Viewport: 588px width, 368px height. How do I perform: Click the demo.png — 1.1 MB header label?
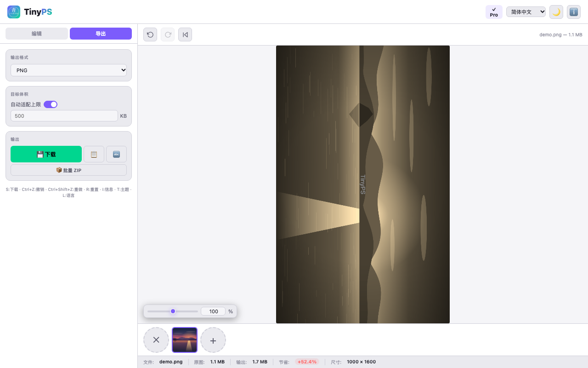(x=561, y=34)
